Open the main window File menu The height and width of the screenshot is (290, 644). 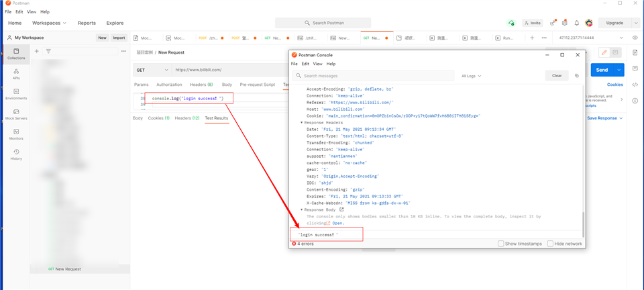pos(8,12)
